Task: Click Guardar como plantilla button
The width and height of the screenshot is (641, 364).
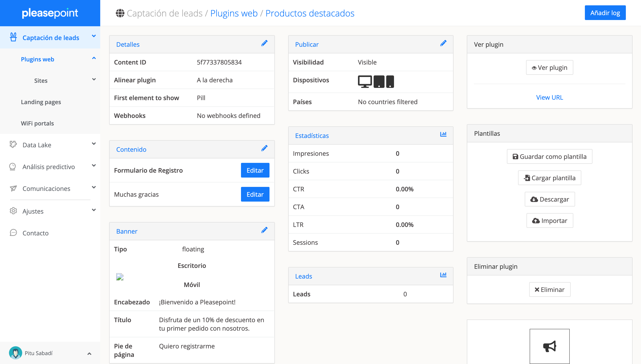Action: click(549, 156)
